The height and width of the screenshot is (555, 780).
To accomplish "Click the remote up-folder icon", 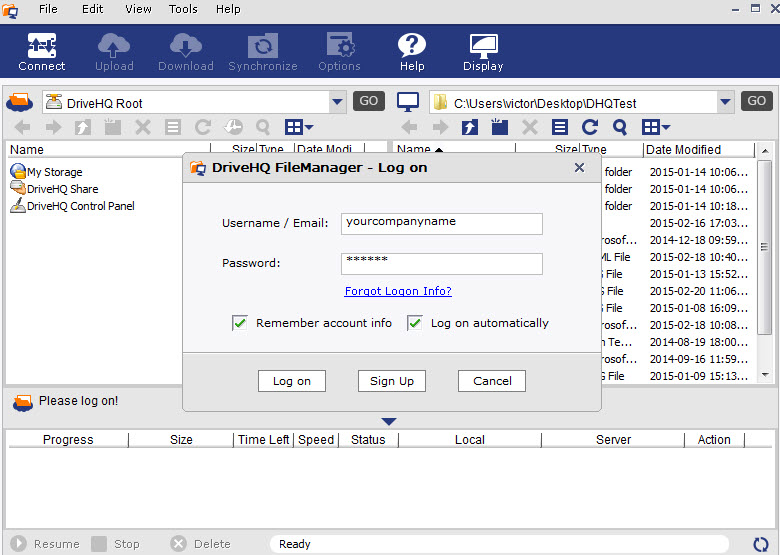I will click(x=83, y=127).
